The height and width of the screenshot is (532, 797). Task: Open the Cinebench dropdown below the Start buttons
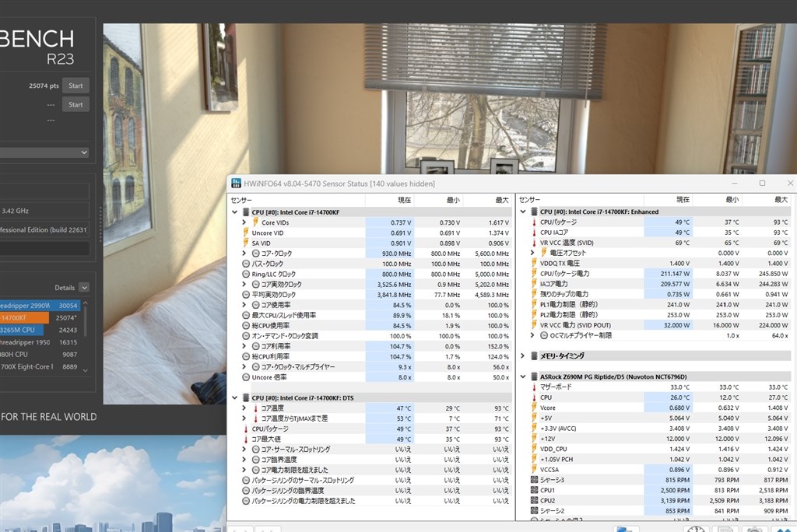point(44,152)
